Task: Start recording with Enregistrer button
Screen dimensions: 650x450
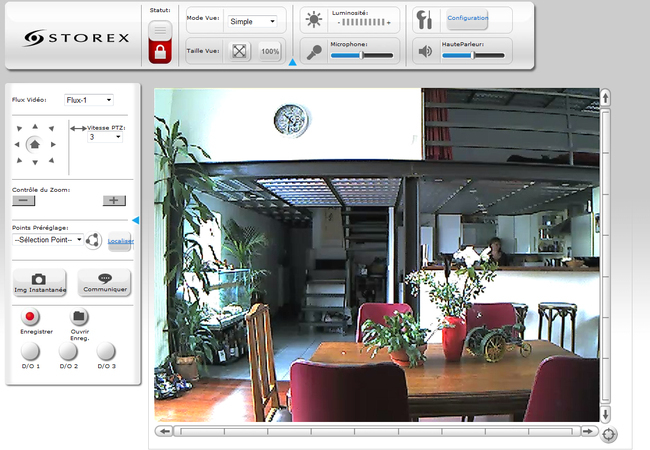Action: pos(30,317)
